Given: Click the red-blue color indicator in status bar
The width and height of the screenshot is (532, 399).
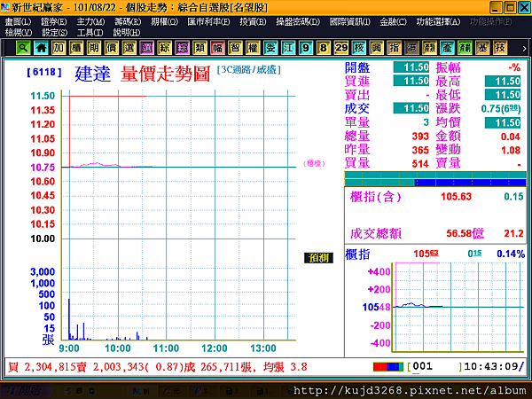Looking at the screenshot, I should (388, 367).
